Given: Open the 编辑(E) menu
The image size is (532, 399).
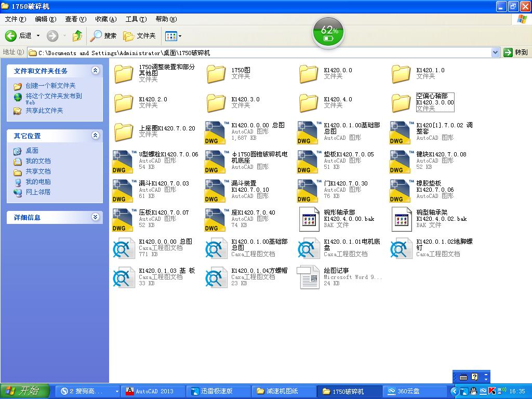Looking at the screenshot, I should tap(46, 19).
